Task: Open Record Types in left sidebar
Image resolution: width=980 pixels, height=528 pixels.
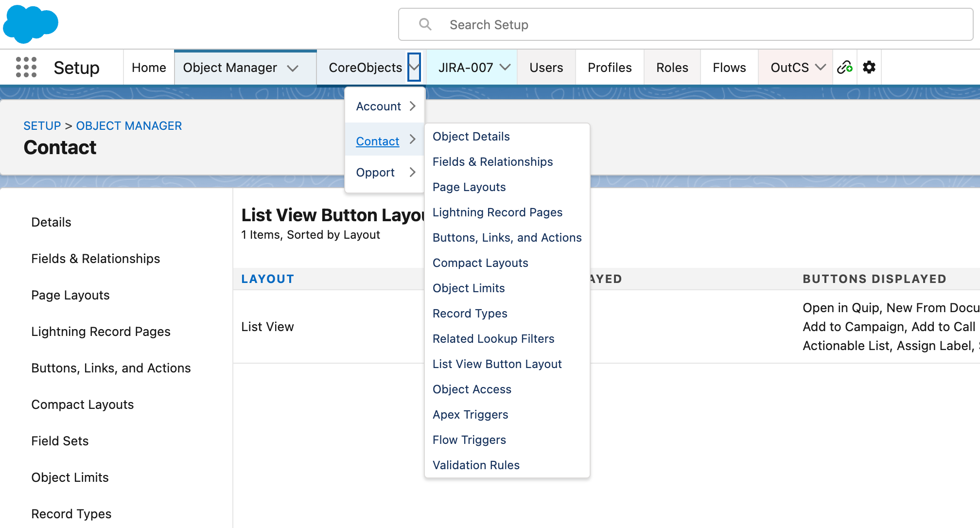Action: (x=71, y=514)
